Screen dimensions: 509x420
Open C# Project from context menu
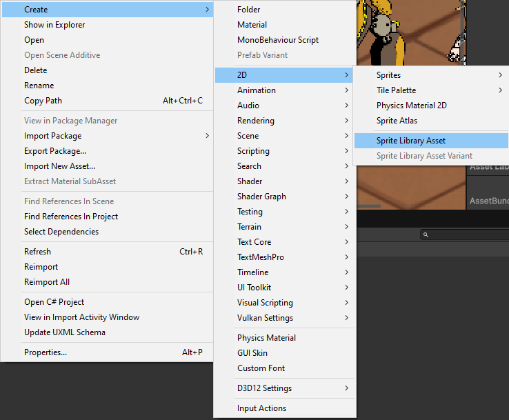click(54, 302)
